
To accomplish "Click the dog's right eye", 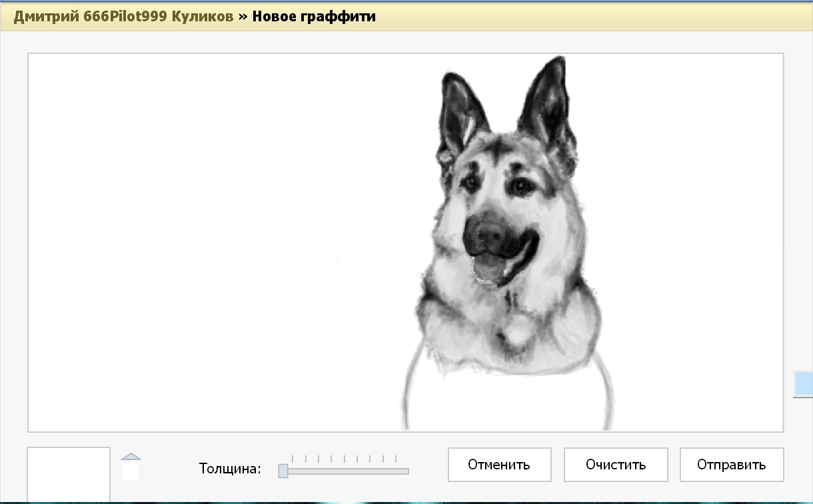I will pos(518,186).
